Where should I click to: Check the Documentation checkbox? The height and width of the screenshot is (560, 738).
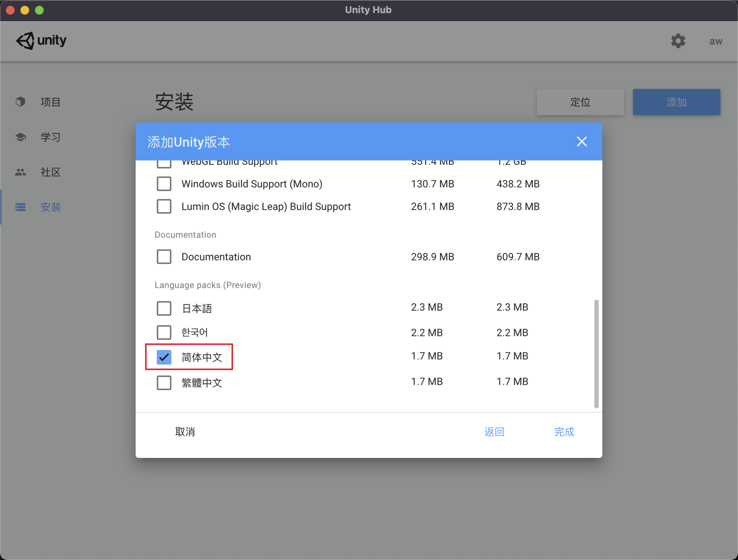[164, 257]
